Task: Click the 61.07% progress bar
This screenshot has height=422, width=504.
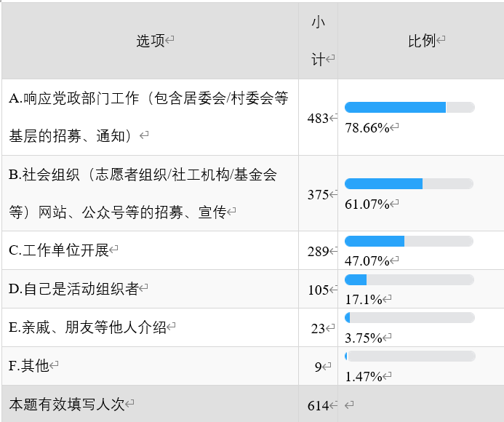Action: pyautogui.click(x=409, y=184)
